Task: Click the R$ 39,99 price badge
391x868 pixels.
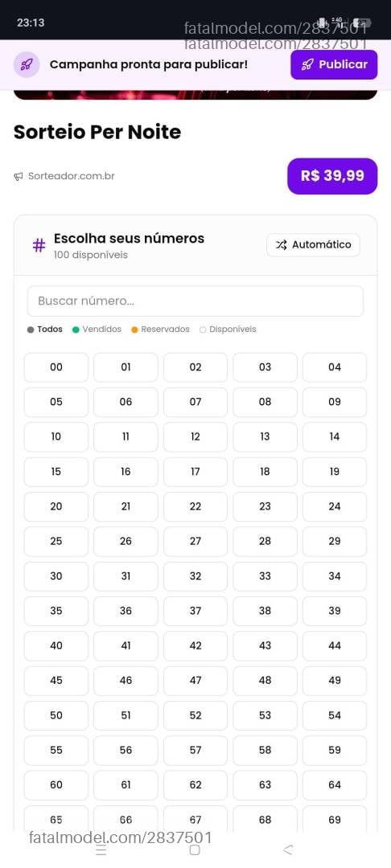Action: (x=332, y=176)
